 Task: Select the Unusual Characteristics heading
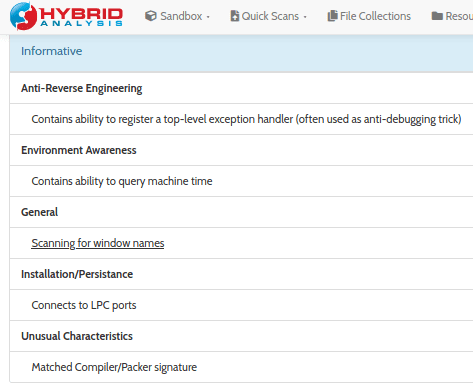[77, 336]
